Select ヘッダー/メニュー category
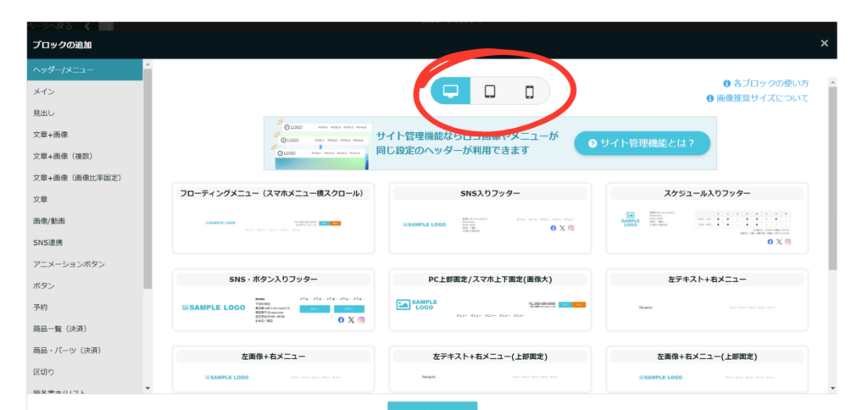 [x=71, y=69]
